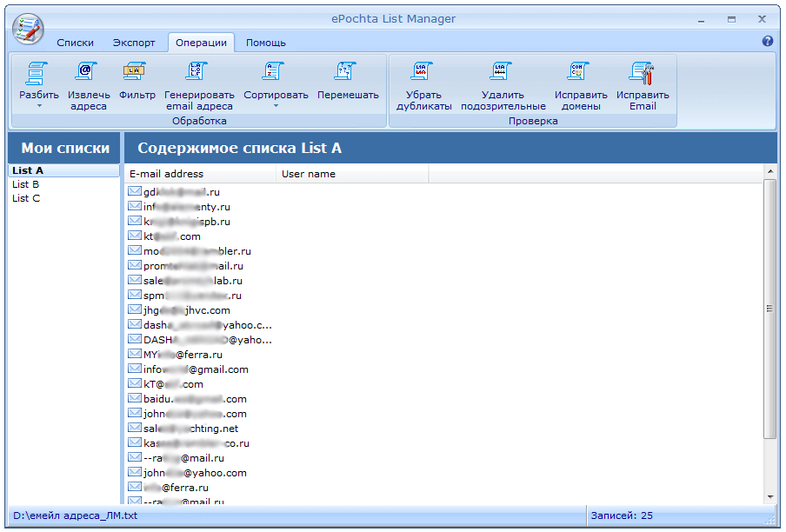This screenshot has width=786, height=532.
Task: Click Записей: 25 in status bar
Action: pos(622,515)
